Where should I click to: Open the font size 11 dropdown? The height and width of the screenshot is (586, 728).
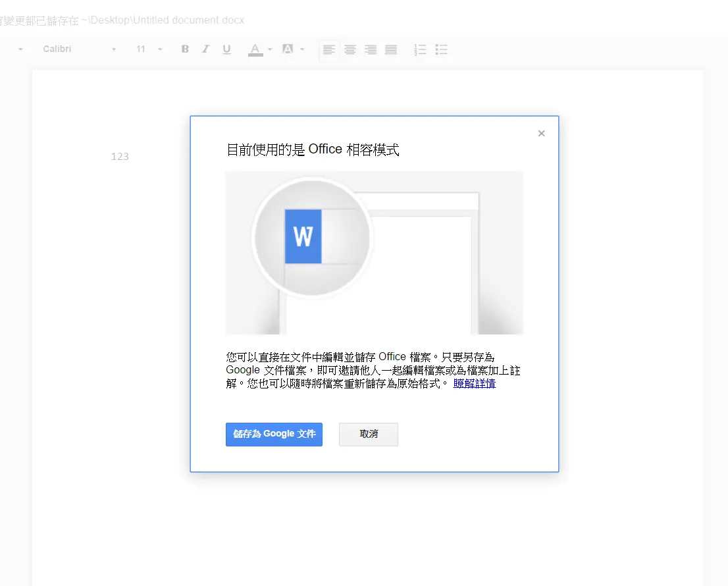pyautogui.click(x=149, y=49)
